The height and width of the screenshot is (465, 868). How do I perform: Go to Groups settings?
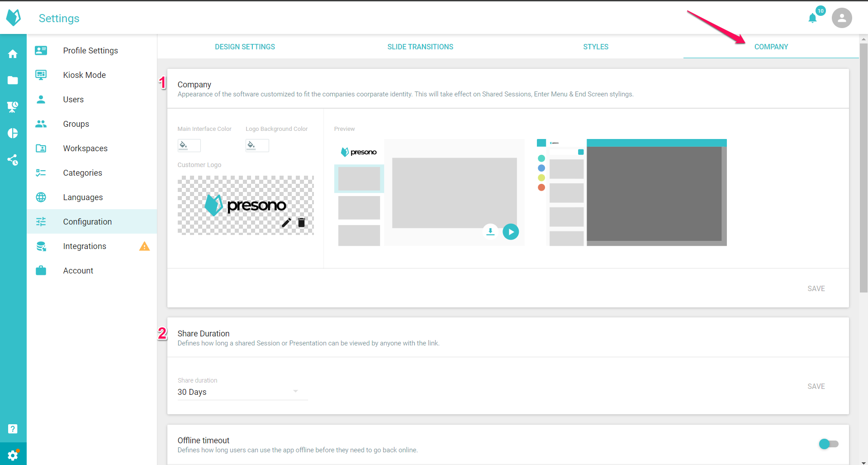pos(92,124)
